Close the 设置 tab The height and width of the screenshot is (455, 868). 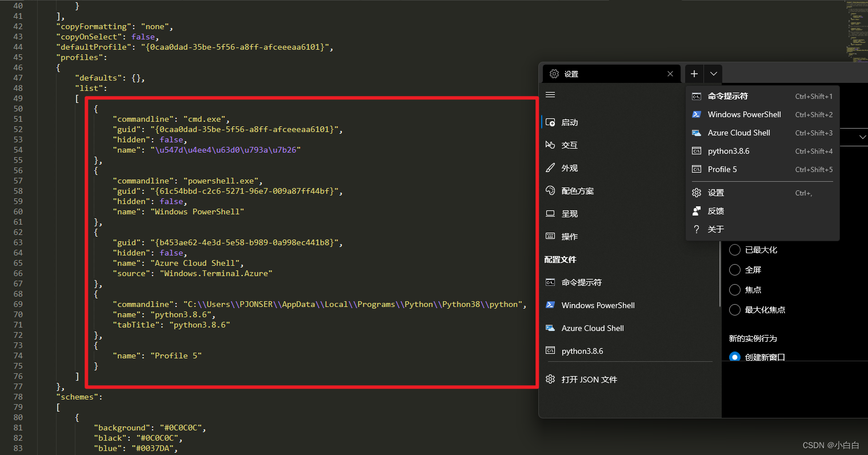pyautogui.click(x=670, y=74)
